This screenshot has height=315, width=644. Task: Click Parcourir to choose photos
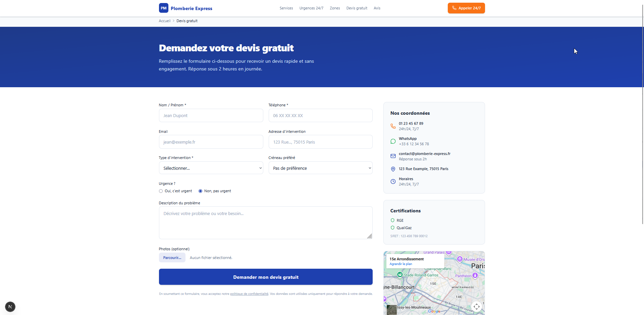pyautogui.click(x=172, y=258)
